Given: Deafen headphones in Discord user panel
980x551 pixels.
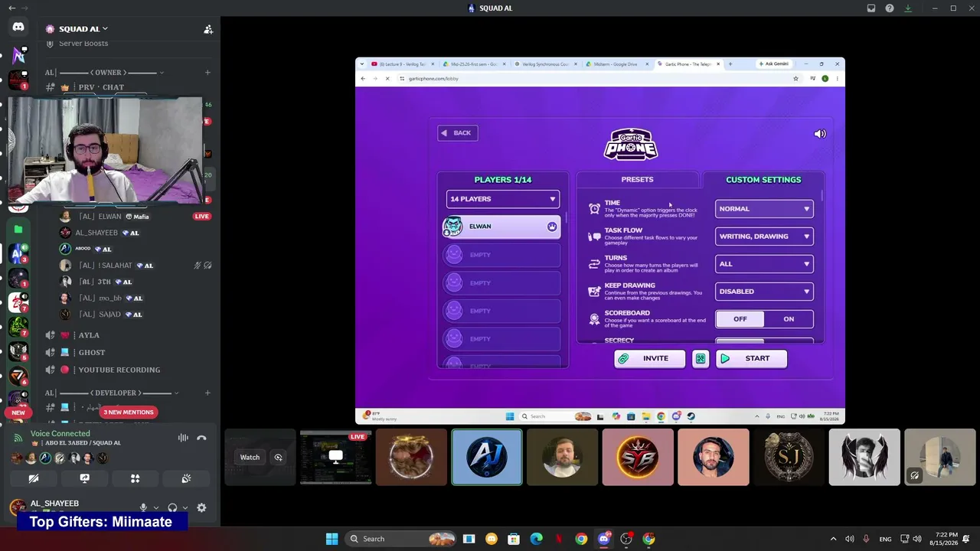Looking at the screenshot, I should (x=172, y=507).
